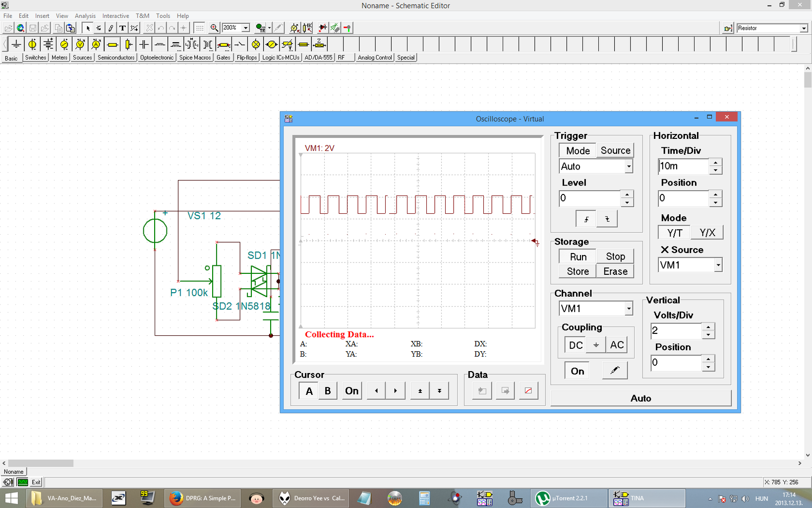Expand the Channel VM1 dropdown
812x508 pixels.
click(x=629, y=309)
